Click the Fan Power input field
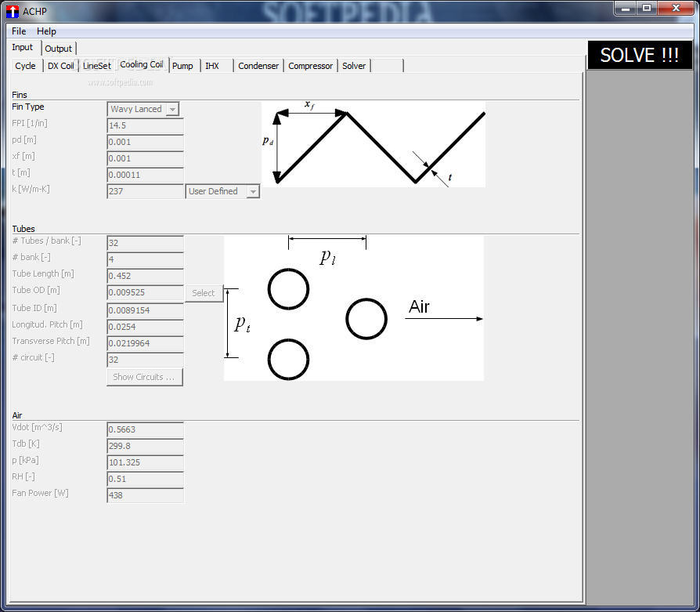700x612 pixels. [x=145, y=496]
